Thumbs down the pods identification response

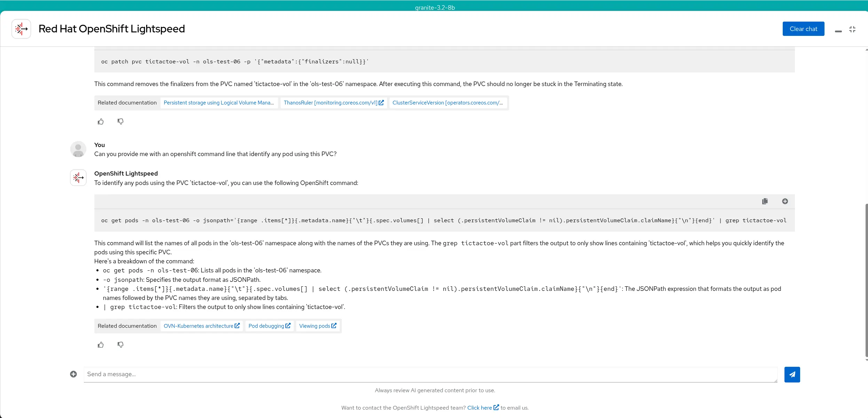(120, 345)
